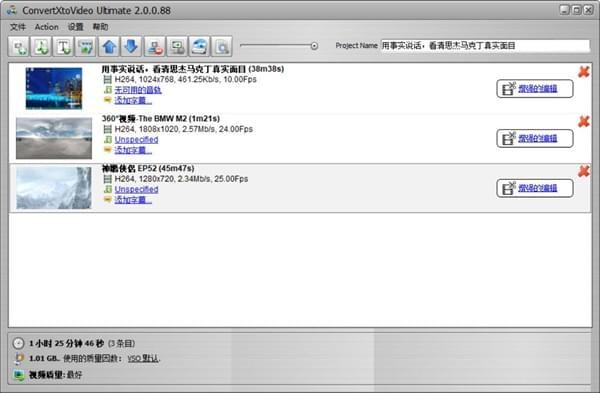Select the BMW M2 panorama thumbnail
This screenshot has height=393, width=600.
pyautogui.click(x=54, y=138)
